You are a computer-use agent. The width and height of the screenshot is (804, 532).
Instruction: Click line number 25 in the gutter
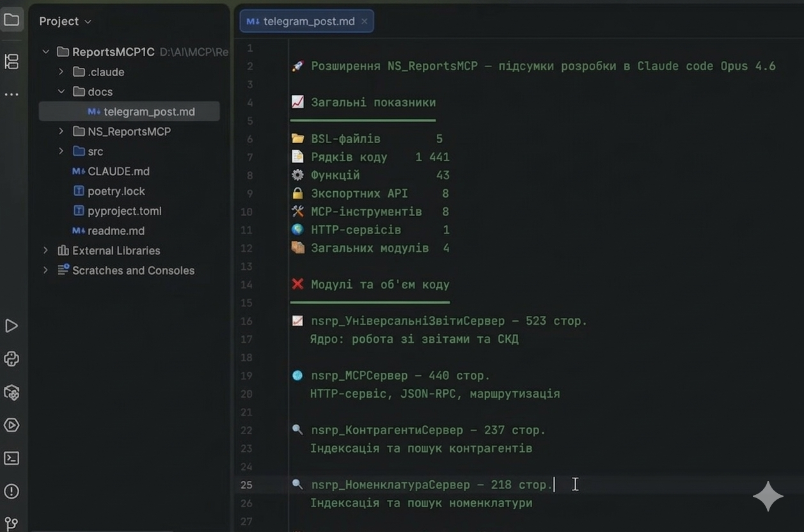pos(247,485)
